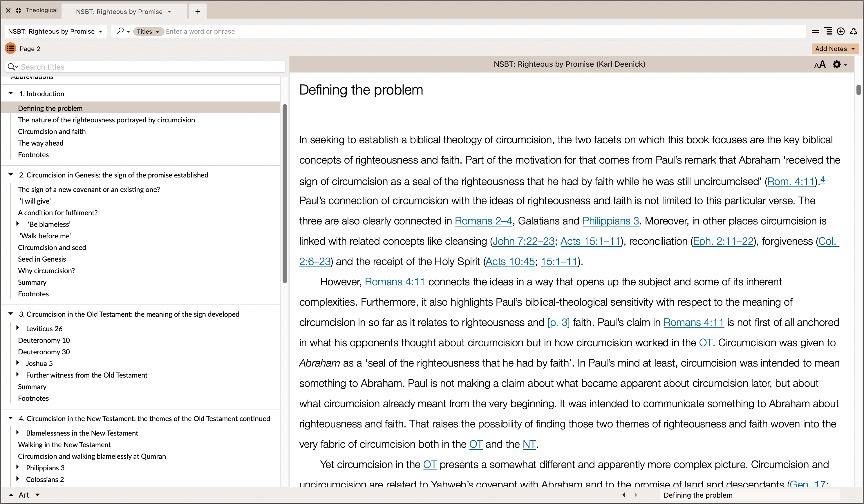This screenshot has width=864, height=504.
Task: Open Deuteronomy 10 section
Action: coord(44,340)
